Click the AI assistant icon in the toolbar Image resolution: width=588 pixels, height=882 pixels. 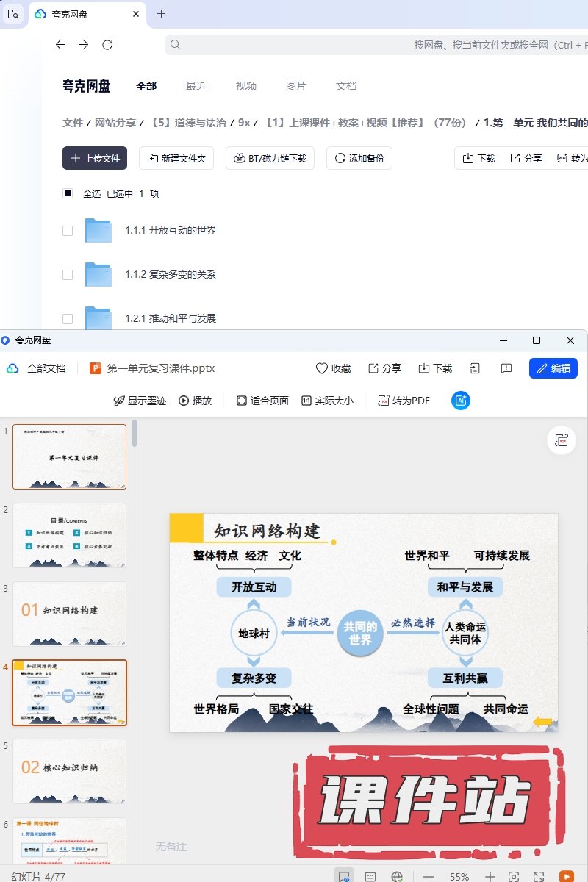click(461, 401)
